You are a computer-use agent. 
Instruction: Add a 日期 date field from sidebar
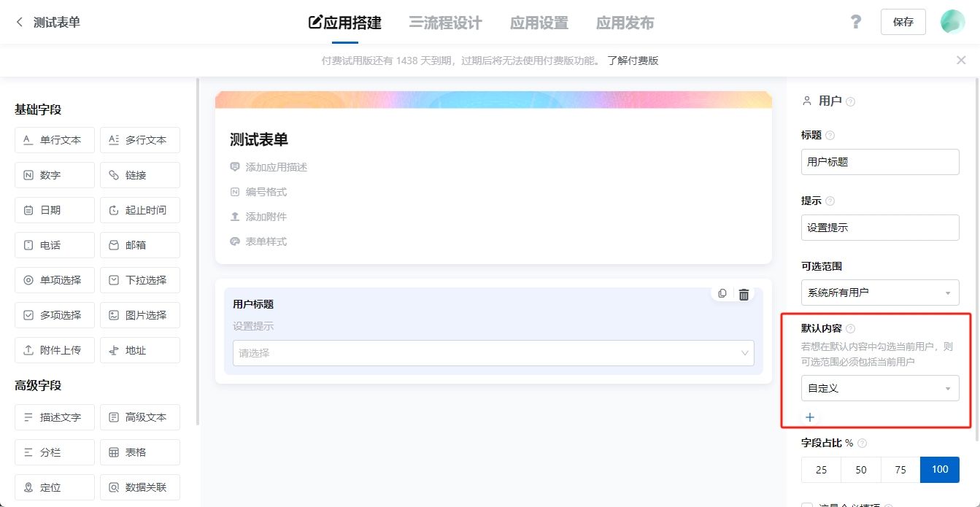point(54,209)
